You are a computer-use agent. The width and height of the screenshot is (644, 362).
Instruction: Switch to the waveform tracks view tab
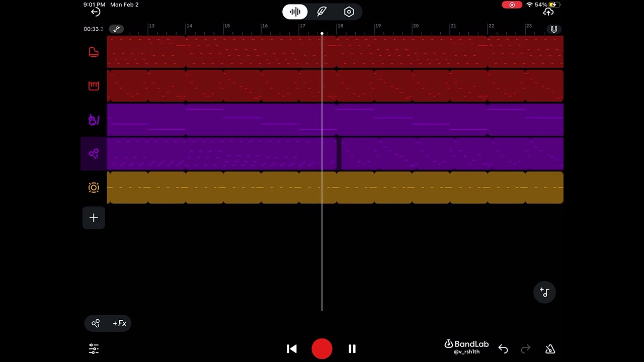point(295,12)
